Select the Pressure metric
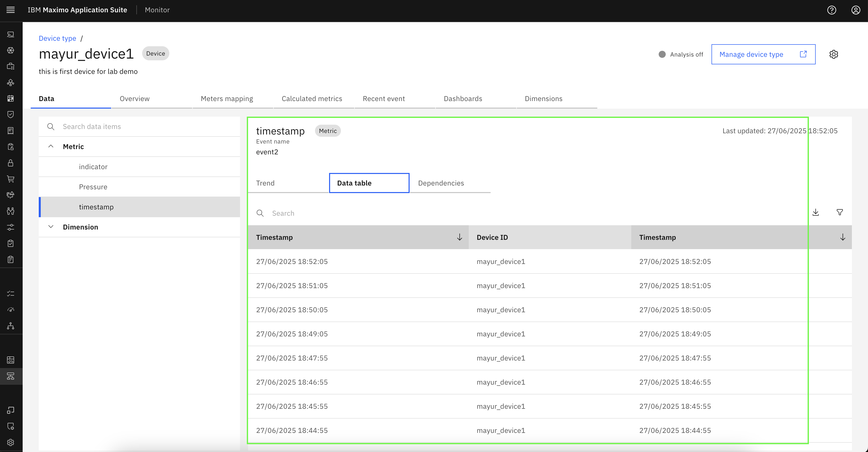868x452 pixels. coord(139,187)
